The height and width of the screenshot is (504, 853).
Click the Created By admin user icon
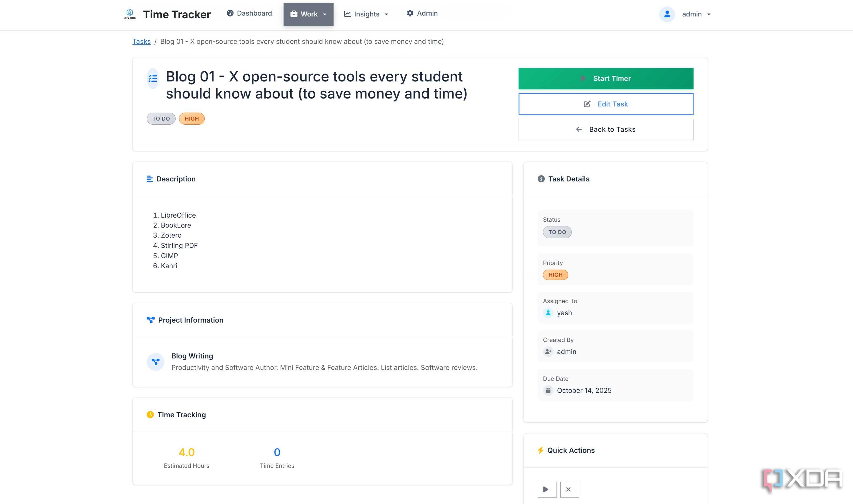548,351
